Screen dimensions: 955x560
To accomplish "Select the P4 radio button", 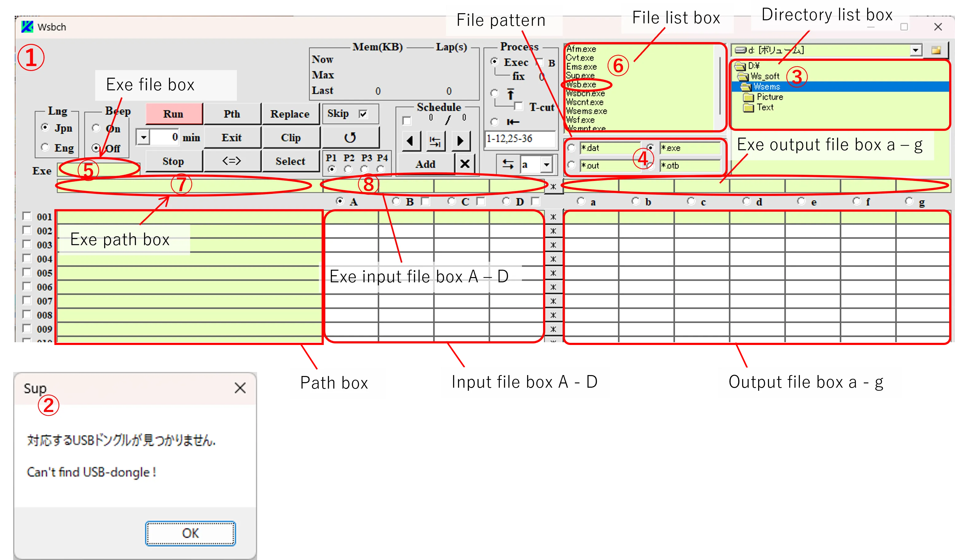I will (x=381, y=169).
